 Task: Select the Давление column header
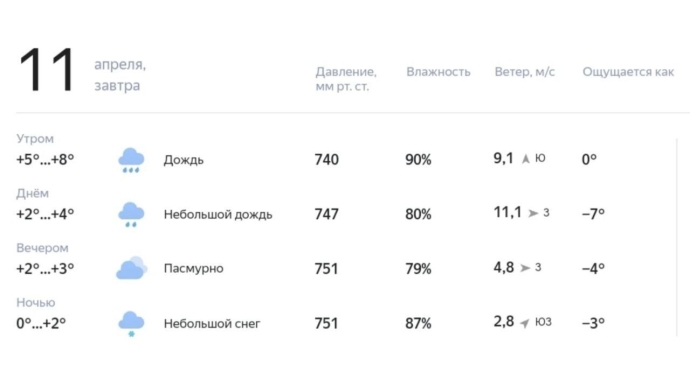[346, 79]
